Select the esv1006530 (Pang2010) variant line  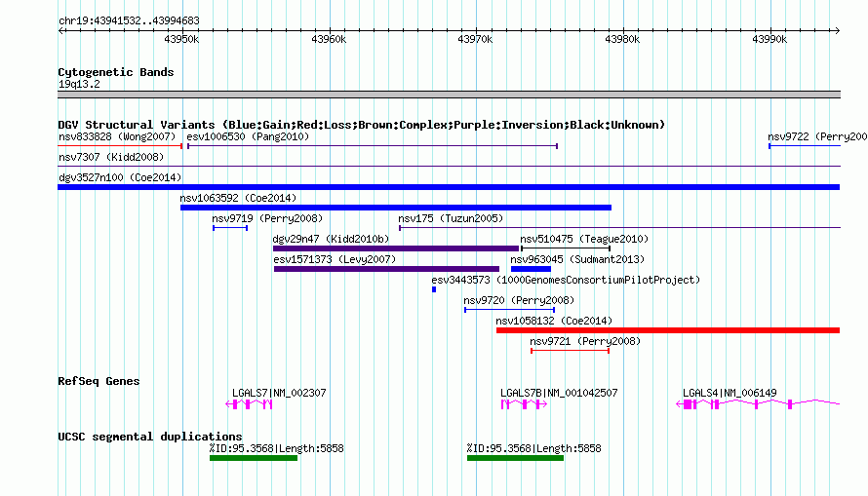pyautogui.click(x=373, y=146)
